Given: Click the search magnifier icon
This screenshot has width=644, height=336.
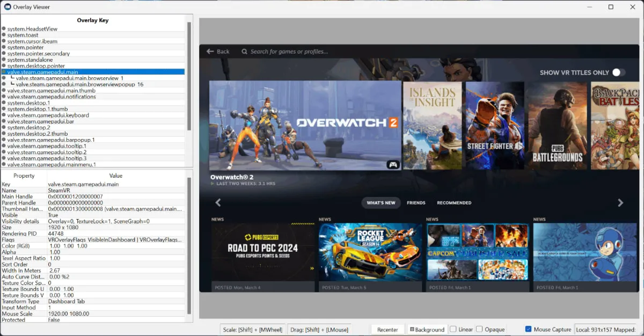Looking at the screenshot, I should (x=244, y=52).
